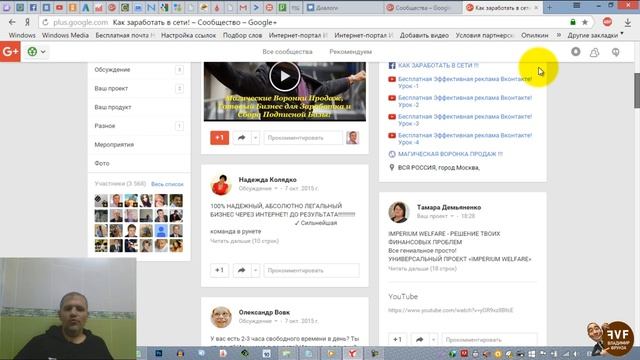Click the green lock security icon
Image resolution: width=640 pixels, height=360 pixels.
pyautogui.click(x=573, y=22)
